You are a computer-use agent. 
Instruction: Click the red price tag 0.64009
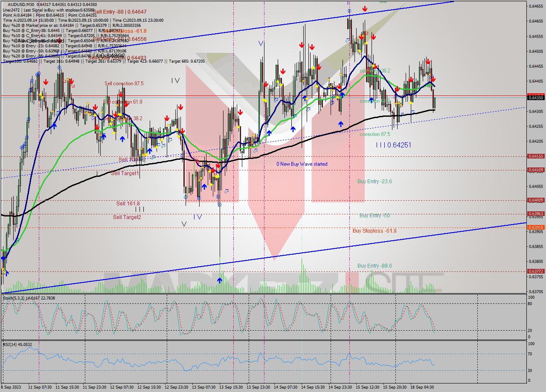[x=536, y=200]
